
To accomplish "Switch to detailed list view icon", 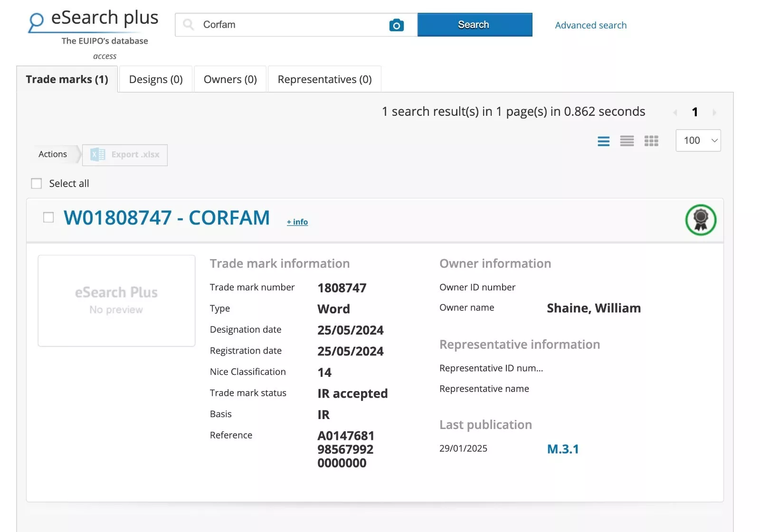I will click(x=603, y=141).
